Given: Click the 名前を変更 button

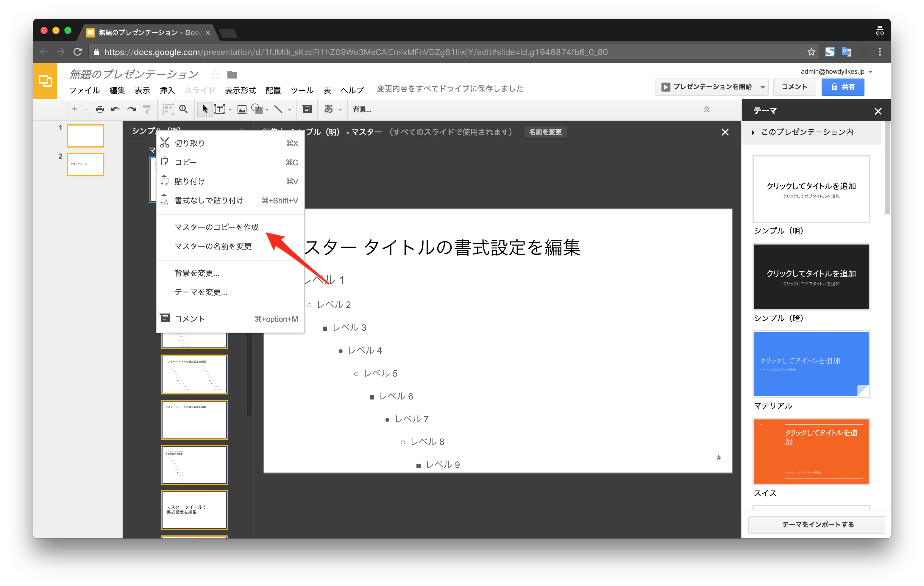Looking at the screenshot, I should pos(545,132).
